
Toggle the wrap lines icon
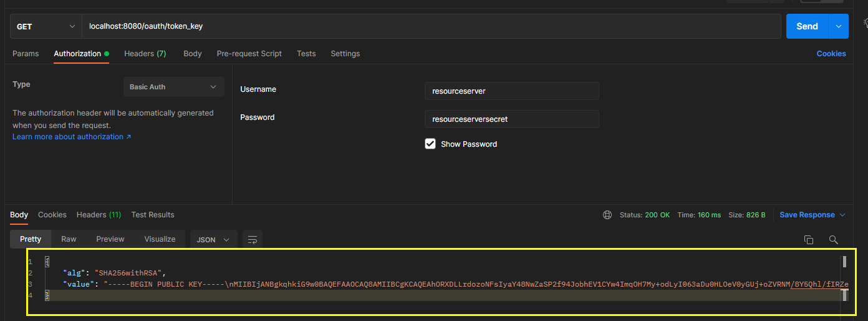pos(253,239)
